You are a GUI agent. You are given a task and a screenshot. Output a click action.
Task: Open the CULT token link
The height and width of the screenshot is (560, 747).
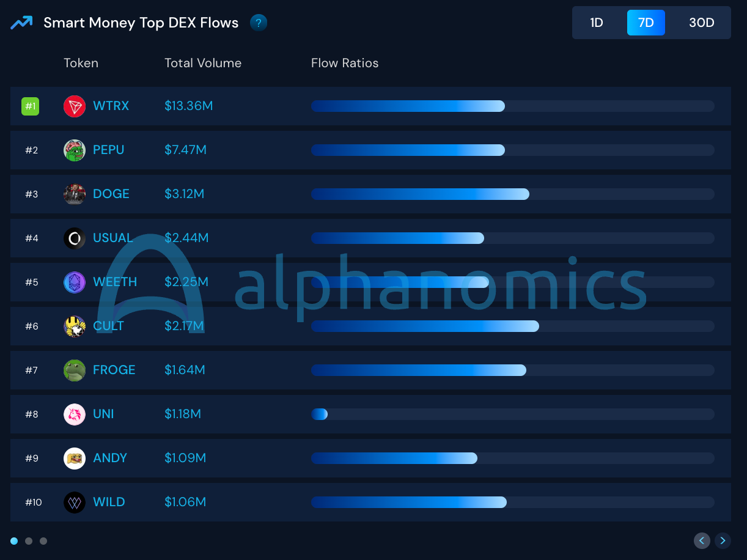click(109, 326)
